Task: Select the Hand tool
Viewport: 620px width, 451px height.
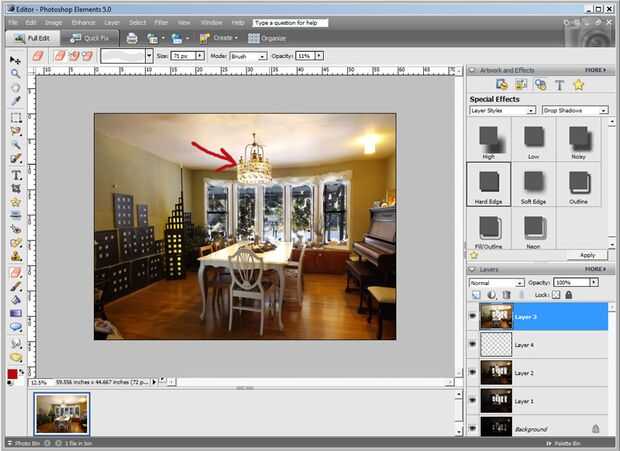Action: point(16,88)
